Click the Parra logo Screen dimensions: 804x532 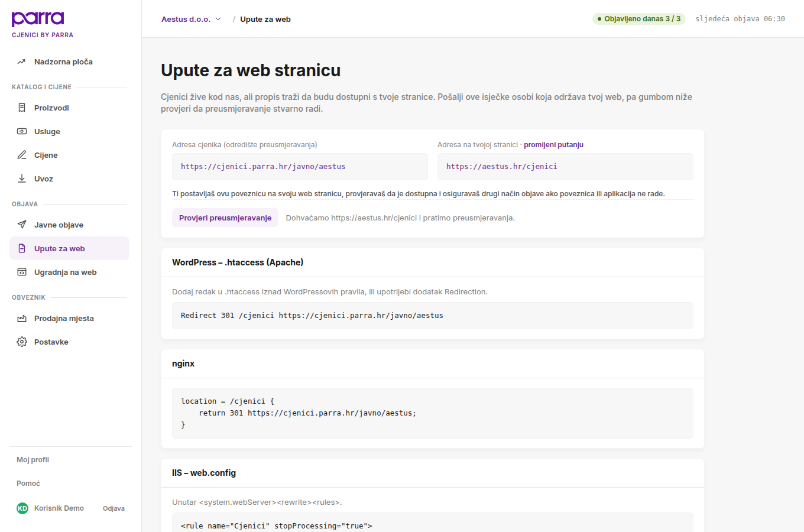(38, 19)
